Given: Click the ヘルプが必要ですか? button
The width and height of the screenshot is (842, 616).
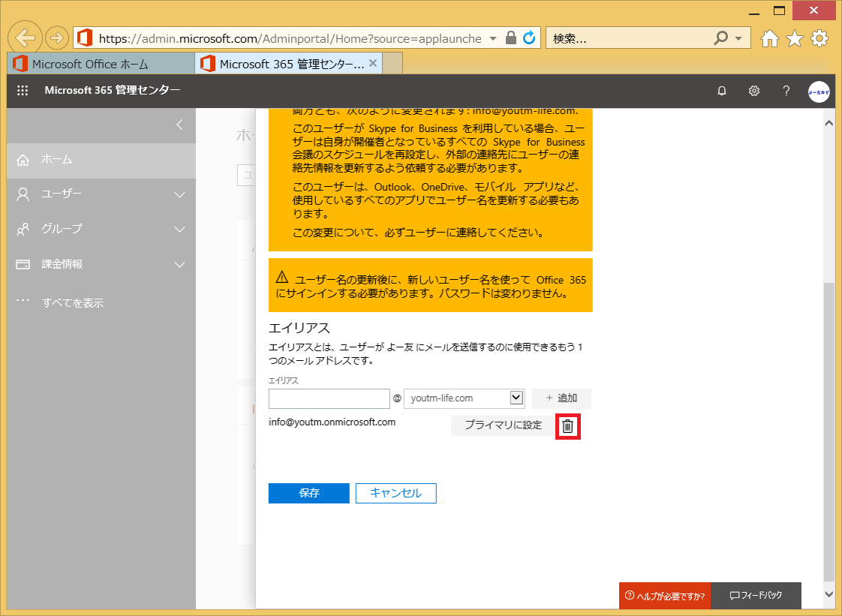Looking at the screenshot, I should click(x=664, y=596).
